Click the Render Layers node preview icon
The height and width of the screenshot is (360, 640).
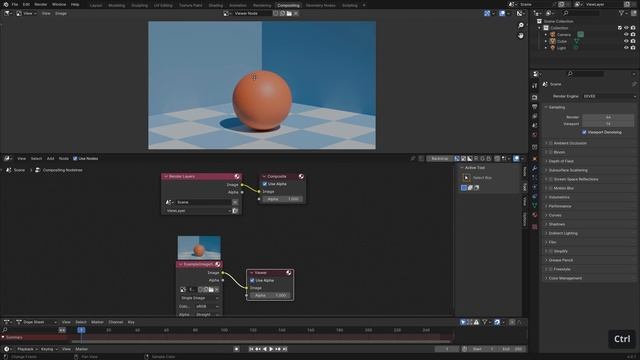(x=237, y=176)
